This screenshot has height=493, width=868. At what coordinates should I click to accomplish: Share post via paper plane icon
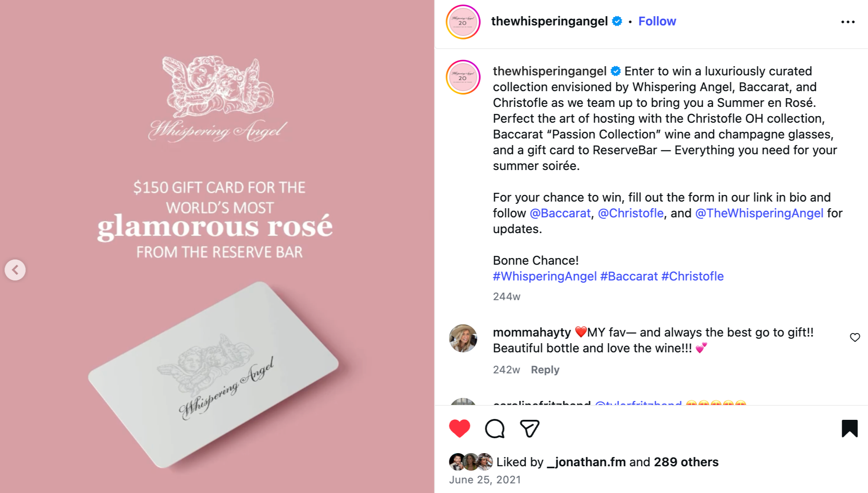pos(530,429)
